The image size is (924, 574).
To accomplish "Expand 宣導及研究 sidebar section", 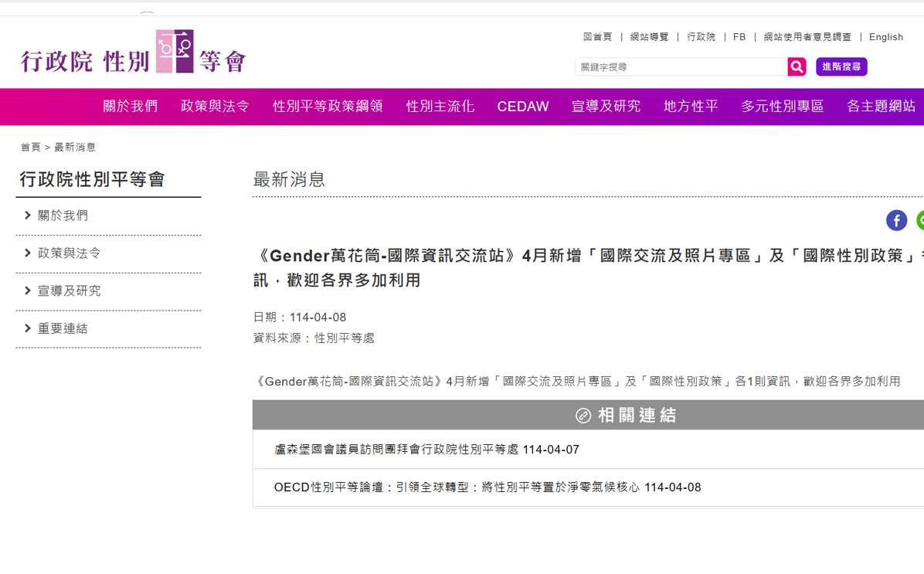I will point(69,291).
